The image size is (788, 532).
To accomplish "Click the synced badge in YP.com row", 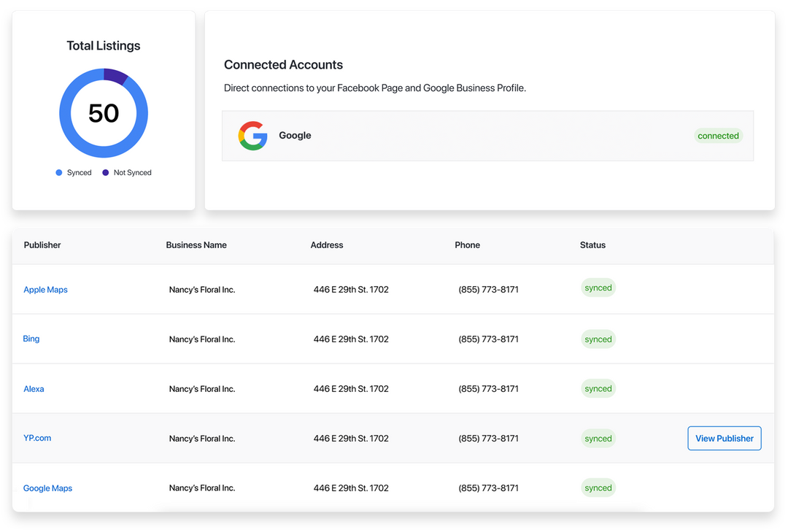I will point(598,439).
